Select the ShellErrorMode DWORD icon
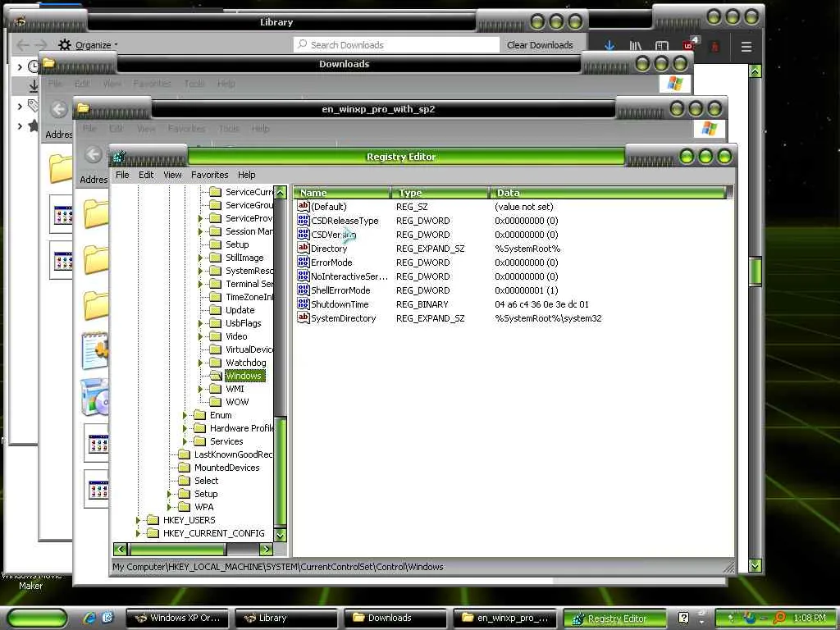 304,290
